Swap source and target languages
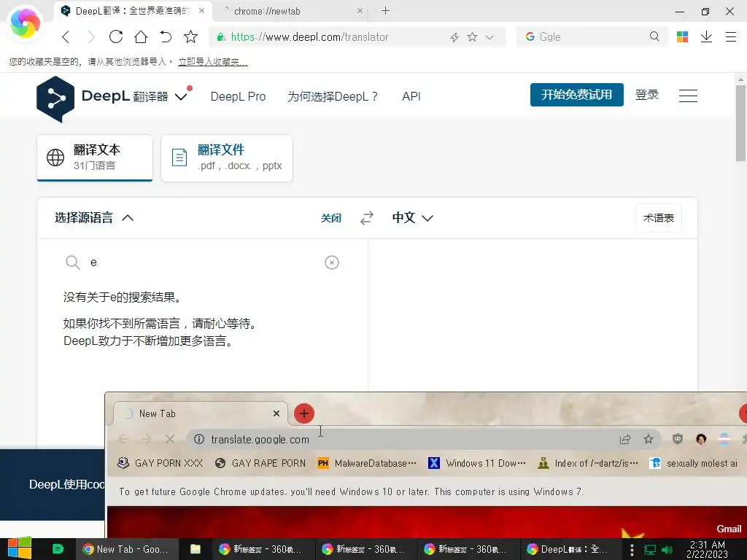Viewport: 747px width, 560px height. [x=367, y=218]
